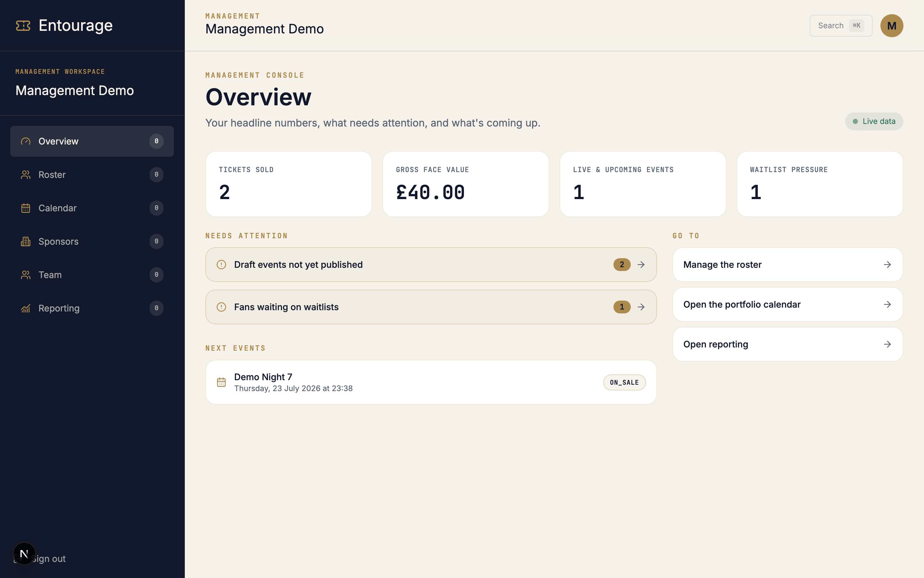Open the Team section
Image resolution: width=924 pixels, height=578 pixels.
click(92, 275)
